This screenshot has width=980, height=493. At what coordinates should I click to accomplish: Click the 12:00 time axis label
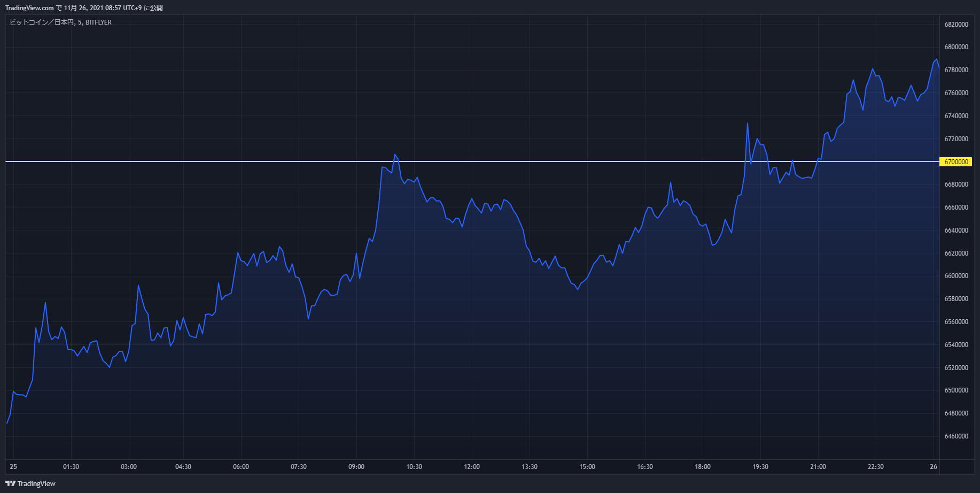click(472, 467)
